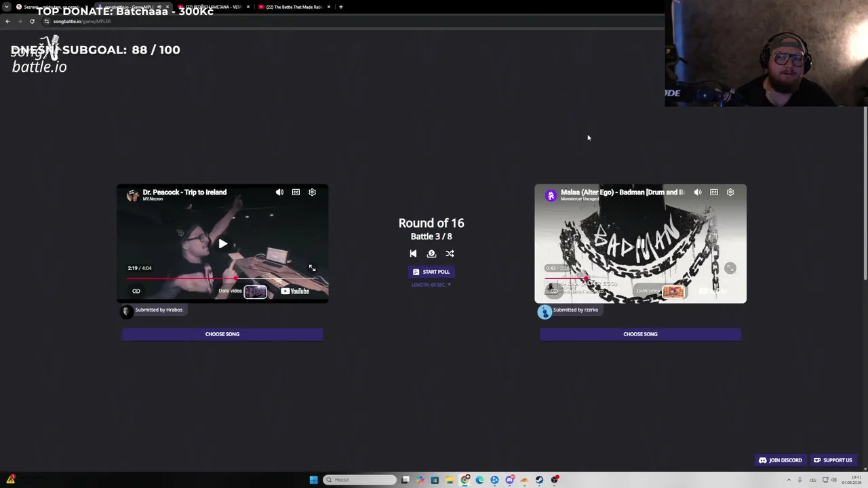Open Microsoft Edge from taskbar
The image size is (868, 488).
point(479,480)
